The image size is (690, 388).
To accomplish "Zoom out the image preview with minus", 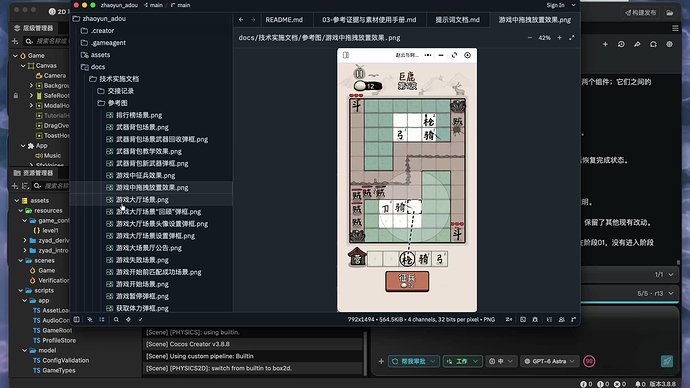I will 529,38.
